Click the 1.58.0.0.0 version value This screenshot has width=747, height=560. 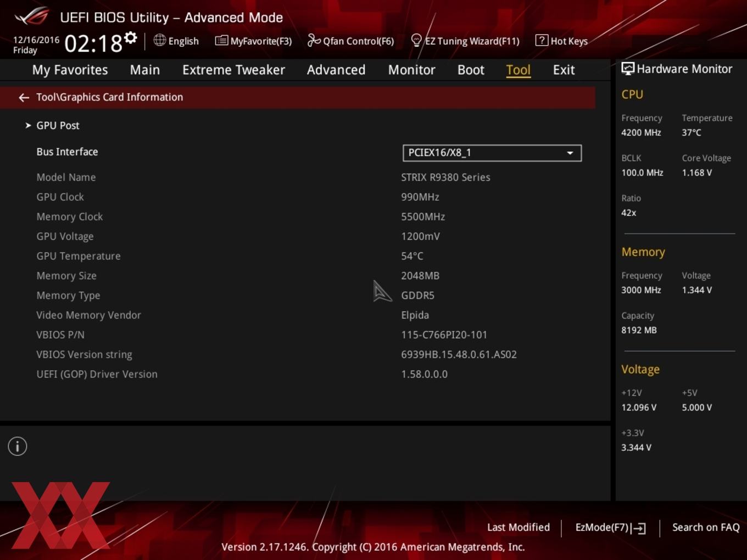coord(424,374)
